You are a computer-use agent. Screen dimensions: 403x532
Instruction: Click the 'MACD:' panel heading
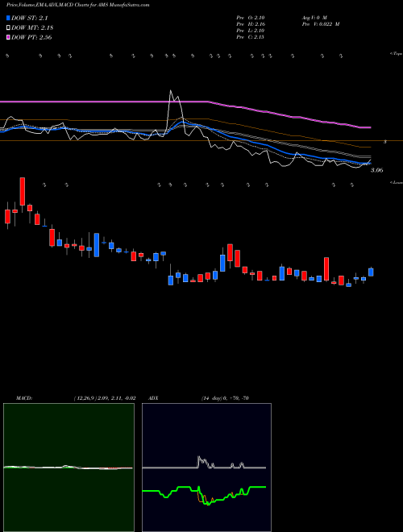[24, 398]
